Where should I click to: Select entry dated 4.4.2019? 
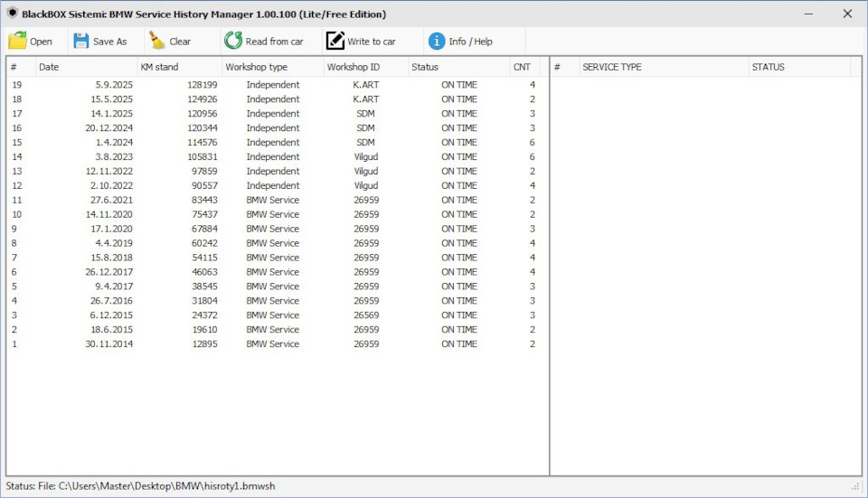point(273,243)
